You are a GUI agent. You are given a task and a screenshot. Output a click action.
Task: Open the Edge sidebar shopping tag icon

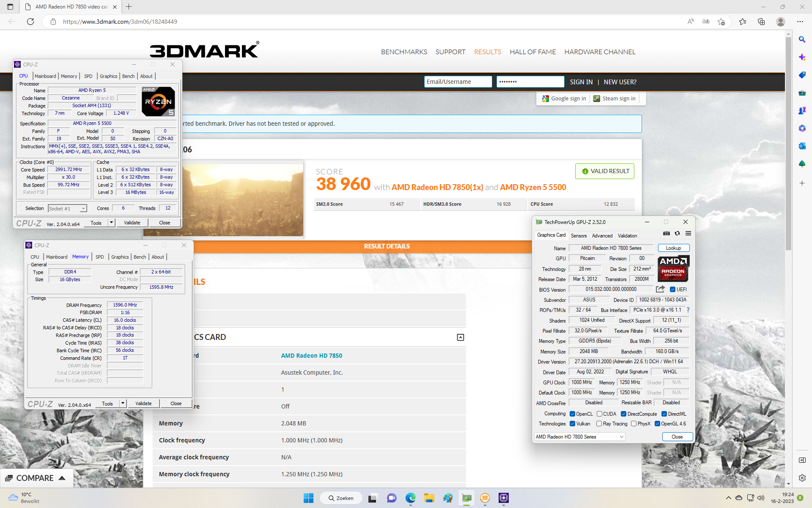point(802,75)
